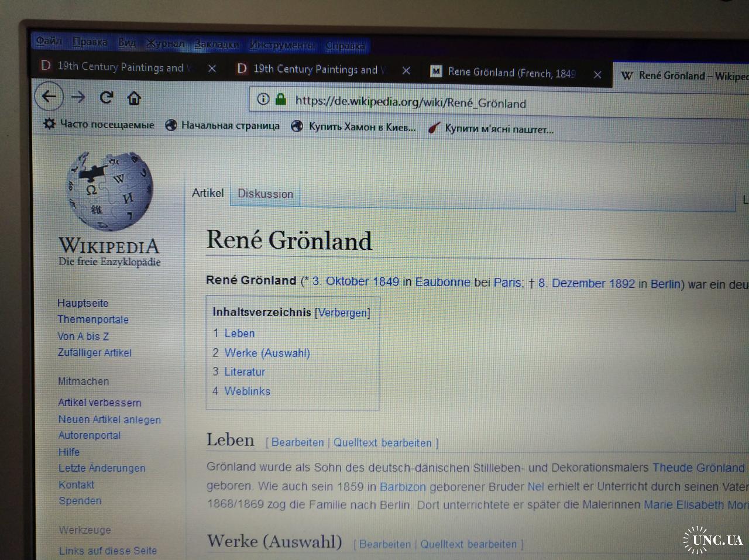Click Bearbeiten next to Leben heading
Viewport: 749px width, 560px height.
(x=297, y=442)
